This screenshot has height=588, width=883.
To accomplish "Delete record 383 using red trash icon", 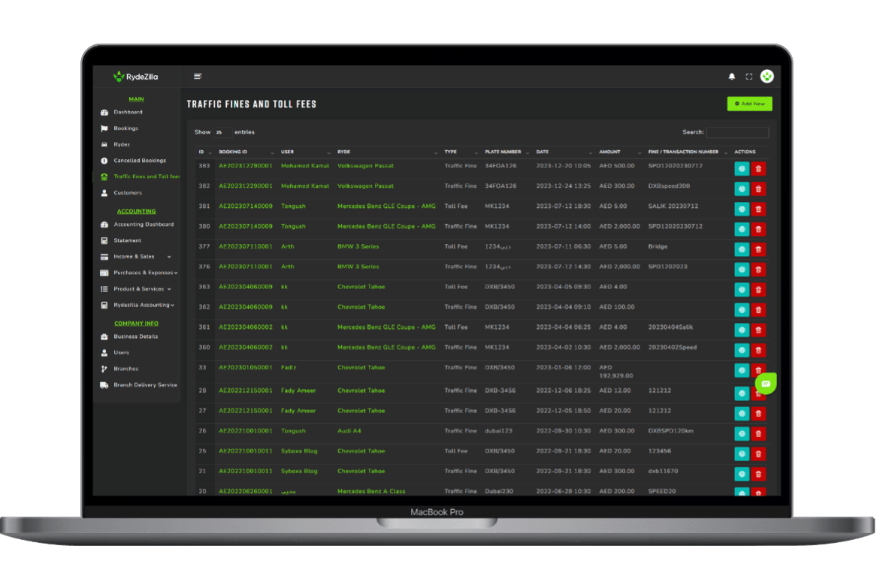I will pyautogui.click(x=758, y=169).
